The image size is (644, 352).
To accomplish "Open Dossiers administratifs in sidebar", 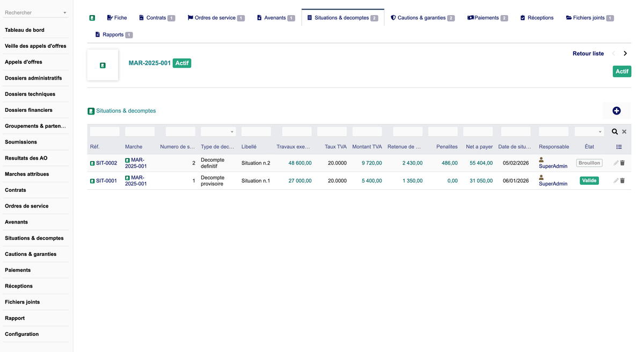I will [33, 78].
